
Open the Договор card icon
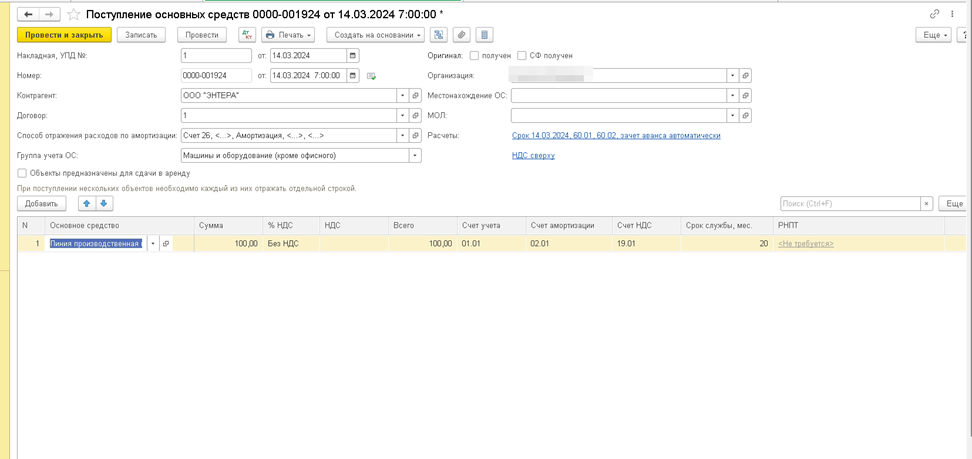[x=415, y=116]
